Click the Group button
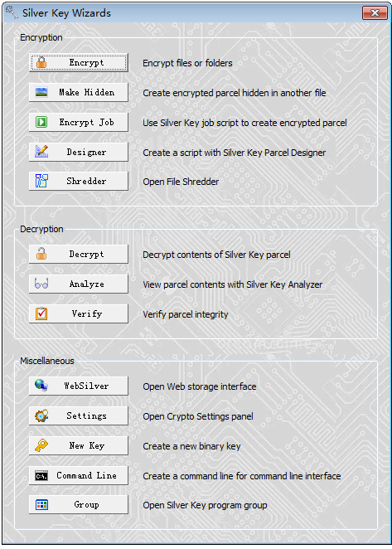This screenshot has width=392, height=549. tap(79, 504)
